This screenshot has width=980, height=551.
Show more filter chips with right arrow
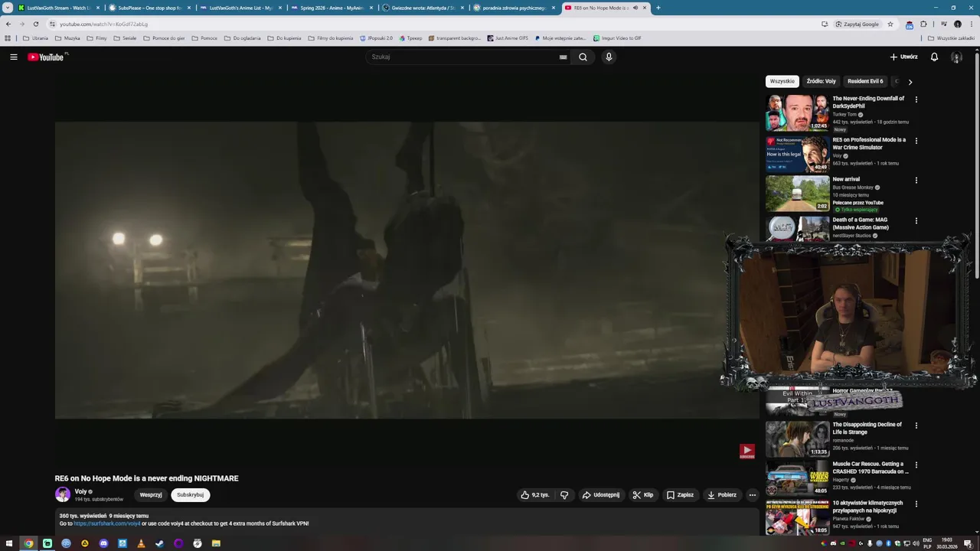pyautogui.click(x=910, y=81)
